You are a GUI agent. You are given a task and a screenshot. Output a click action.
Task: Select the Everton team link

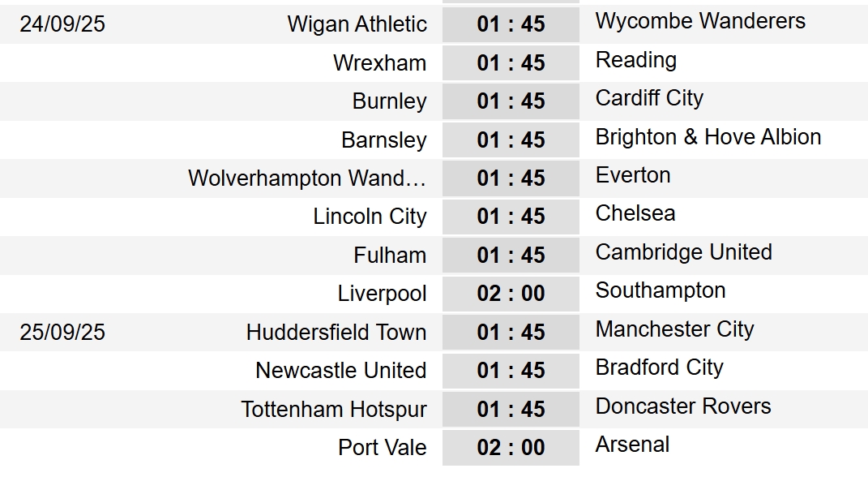click(633, 175)
